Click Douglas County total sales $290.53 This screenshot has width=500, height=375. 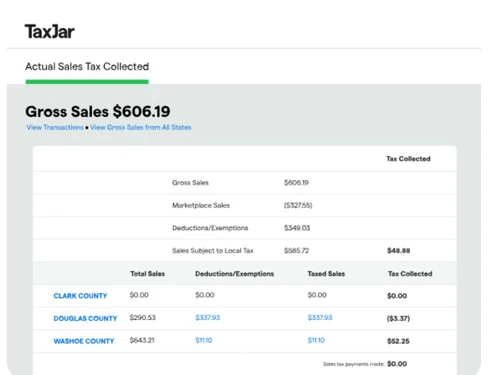(x=143, y=317)
